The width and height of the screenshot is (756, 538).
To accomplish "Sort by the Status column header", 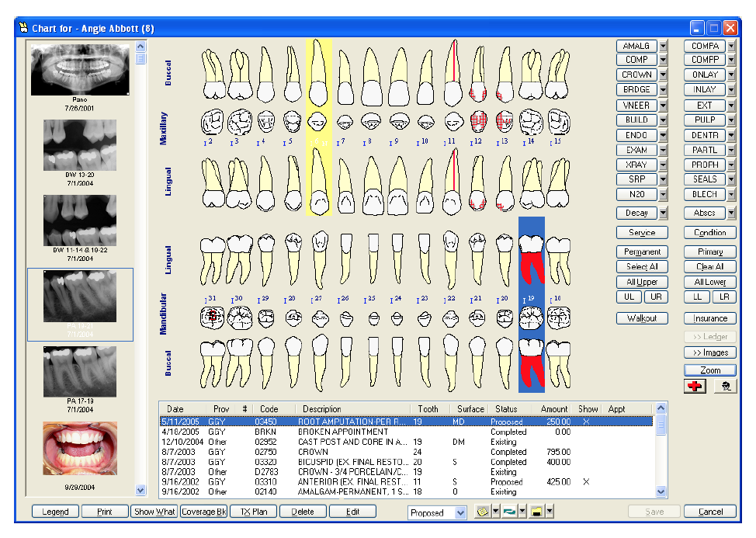I will tap(506, 409).
